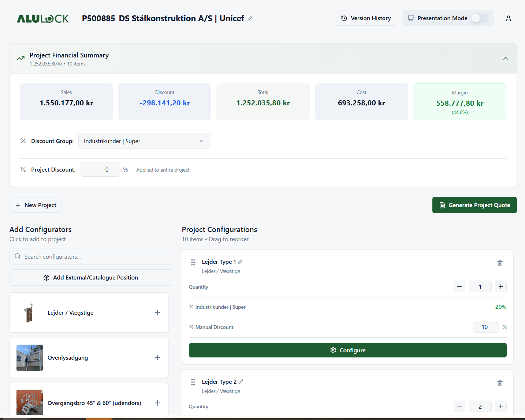
Task: Delete Lejder Type 2 via trash icon
Action: pyautogui.click(x=500, y=383)
